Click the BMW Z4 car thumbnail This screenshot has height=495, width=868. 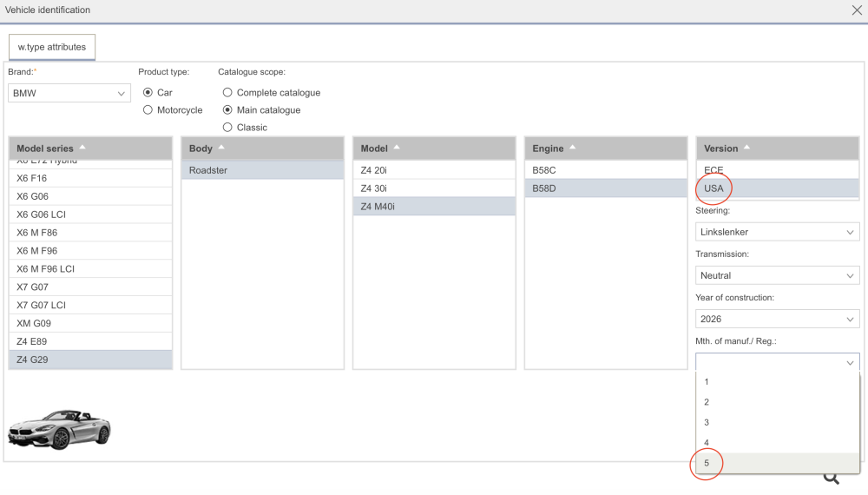coord(59,429)
